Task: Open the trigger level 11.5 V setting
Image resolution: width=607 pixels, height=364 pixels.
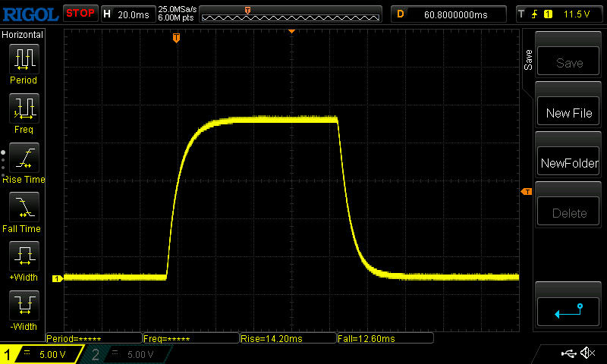Action: [559, 14]
